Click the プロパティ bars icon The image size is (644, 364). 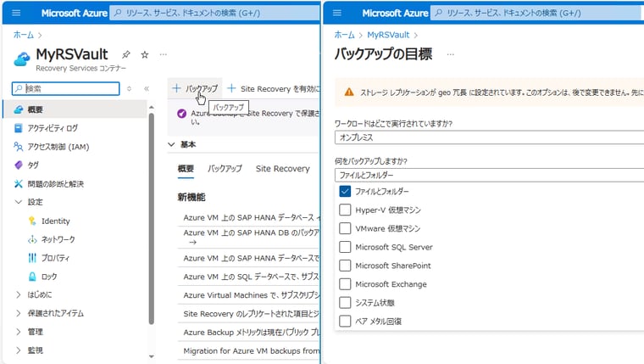[x=32, y=258]
